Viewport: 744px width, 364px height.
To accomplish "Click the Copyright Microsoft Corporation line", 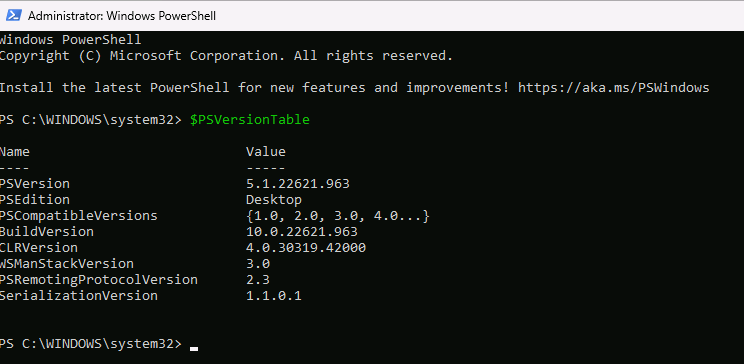I will click(226, 56).
